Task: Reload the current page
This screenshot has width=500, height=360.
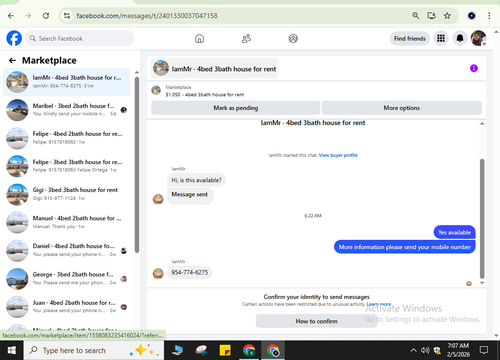Action: (46, 16)
